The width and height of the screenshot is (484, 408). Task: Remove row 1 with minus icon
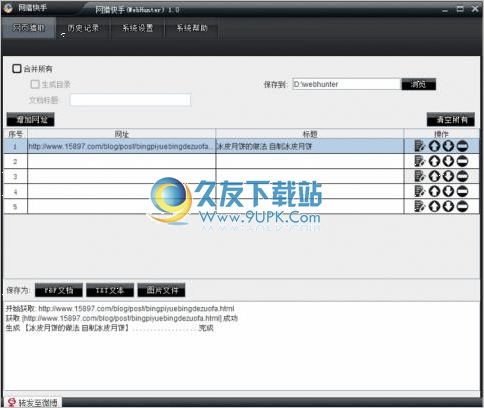(462, 146)
